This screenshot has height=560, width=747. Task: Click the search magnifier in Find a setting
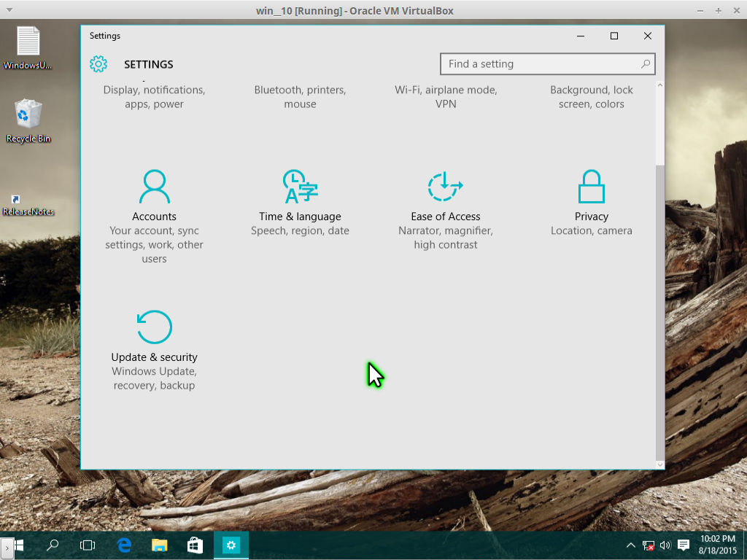click(645, 64)
